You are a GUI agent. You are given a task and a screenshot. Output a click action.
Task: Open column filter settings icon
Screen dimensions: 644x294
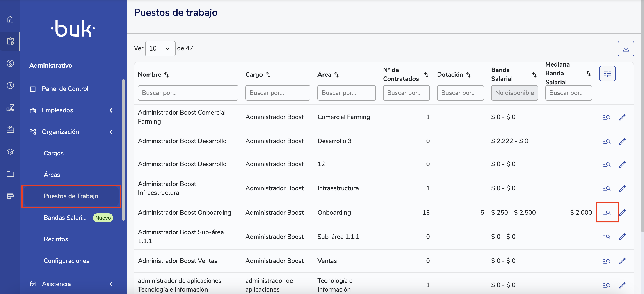pyautogui.click(x=607, y=73)
